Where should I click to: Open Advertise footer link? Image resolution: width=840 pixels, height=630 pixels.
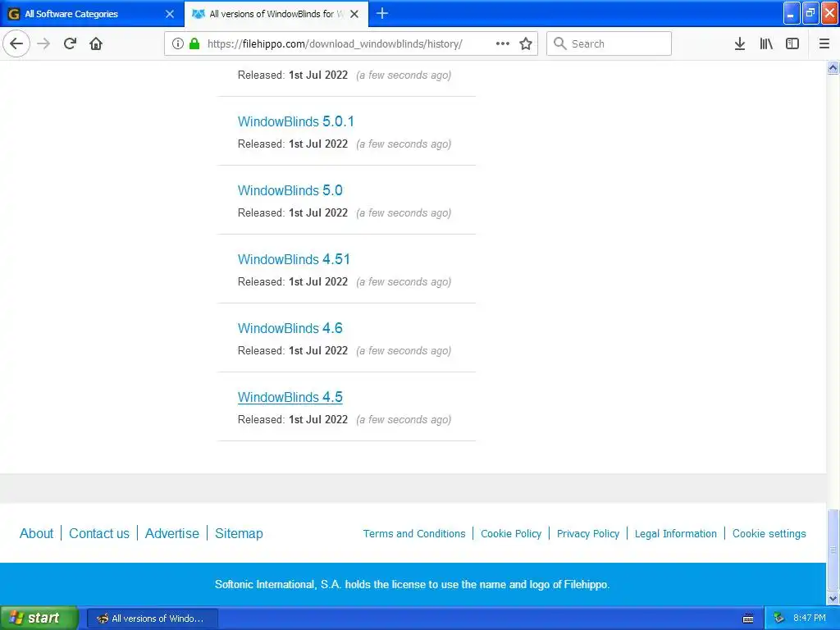point(172,533)
